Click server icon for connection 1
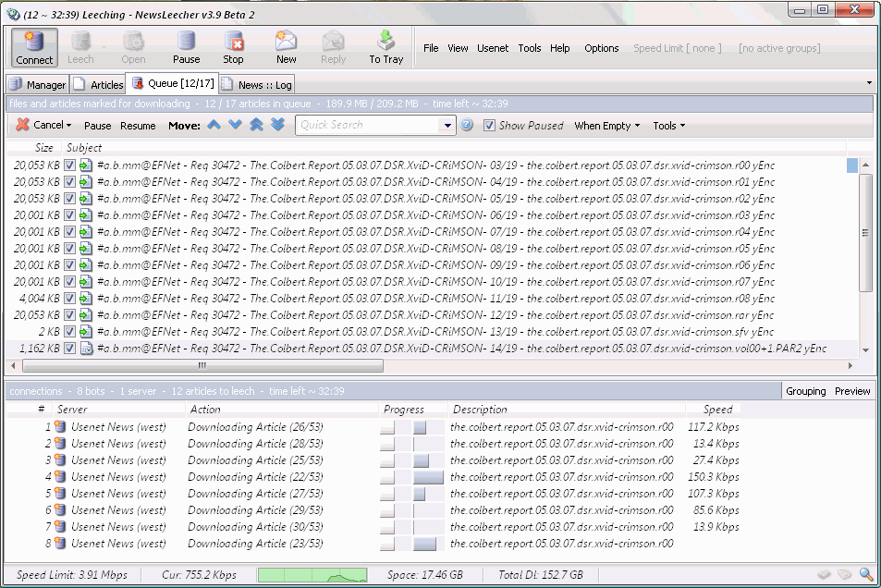This screenshot has height=588, width=881. point(60,427)
